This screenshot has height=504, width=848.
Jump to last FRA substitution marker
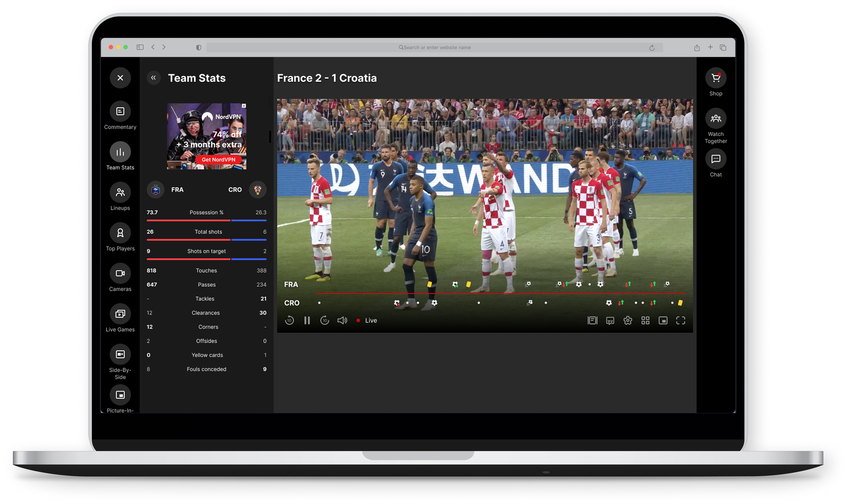(x=653, y=284)
